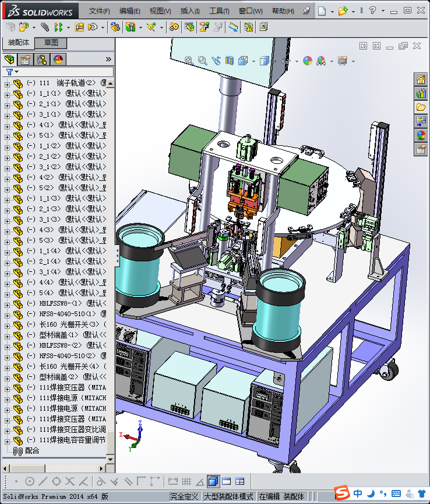430x504 pixels.
Task: Expand the 型材端盖<1> tree node
Action: 7,337
